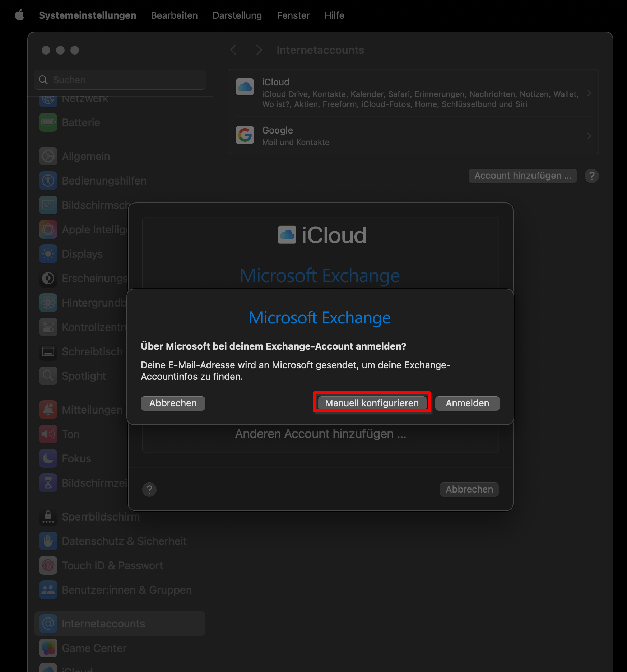Open the Apple menu
This screenshot has width=627, height=672.
click(19, 15)
